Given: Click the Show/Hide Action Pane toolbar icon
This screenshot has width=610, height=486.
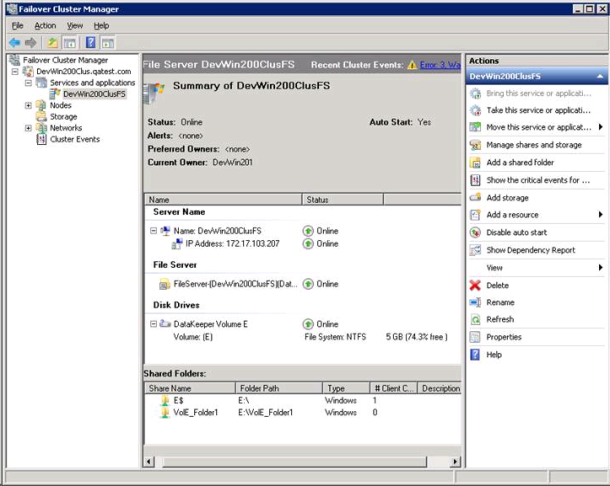Looking at the screenshot, I should click(108, 43).
